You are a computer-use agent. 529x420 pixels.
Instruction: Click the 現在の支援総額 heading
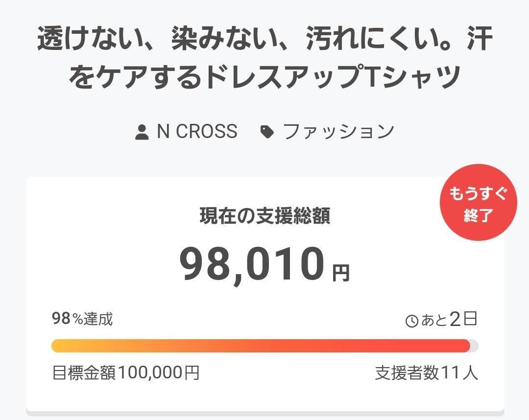[x=264, y=216]
